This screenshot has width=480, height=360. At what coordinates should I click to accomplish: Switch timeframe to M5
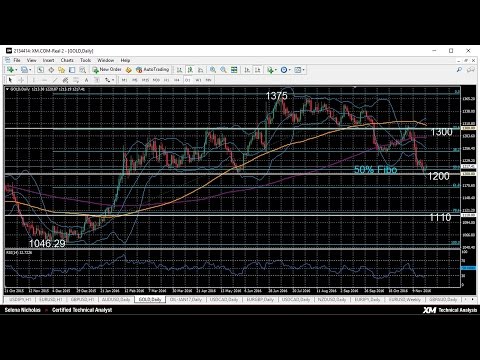point(135,80)
